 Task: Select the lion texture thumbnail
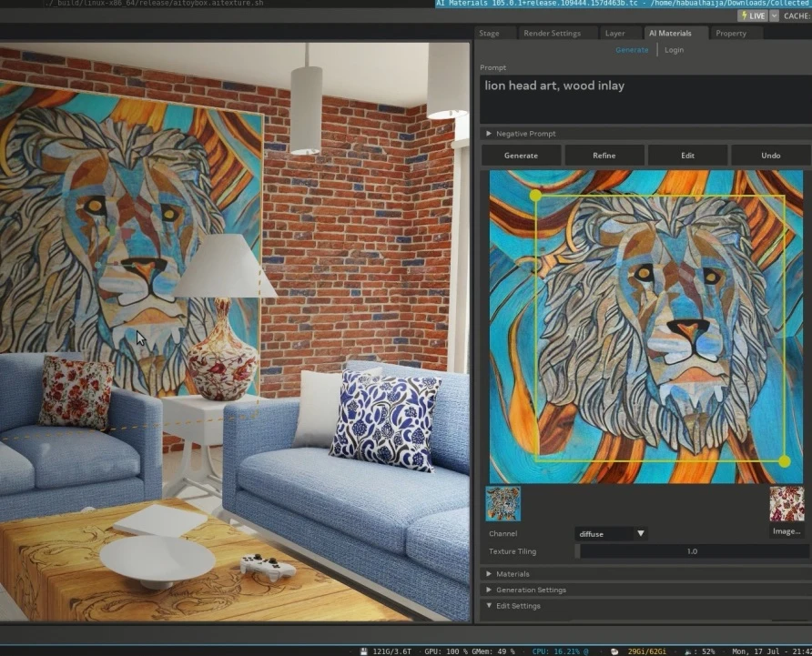502,503
